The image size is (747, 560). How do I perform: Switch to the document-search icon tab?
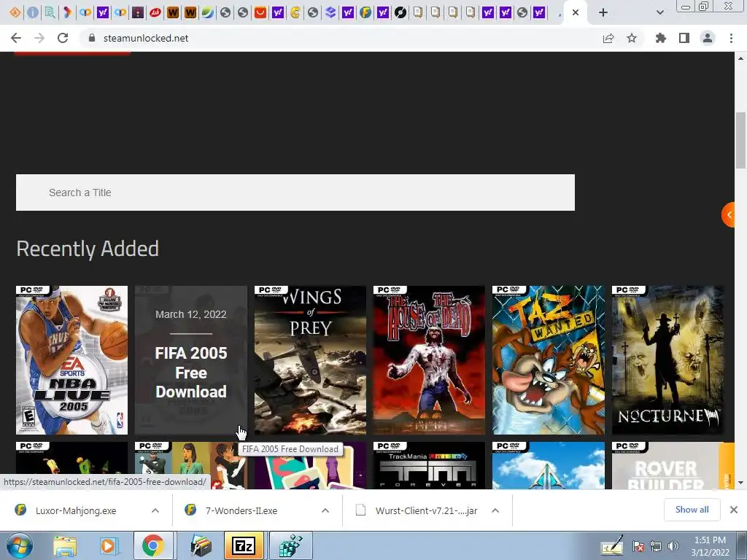[50, 12]
